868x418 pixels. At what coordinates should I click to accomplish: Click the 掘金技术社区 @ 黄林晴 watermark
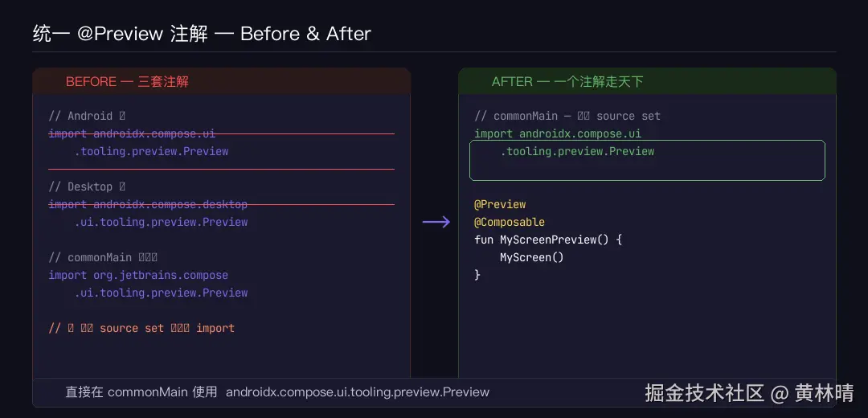(x=749, y=393)
